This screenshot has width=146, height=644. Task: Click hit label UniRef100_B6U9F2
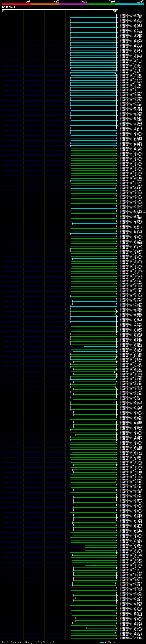pyautogui.click(x=131, y=50)
